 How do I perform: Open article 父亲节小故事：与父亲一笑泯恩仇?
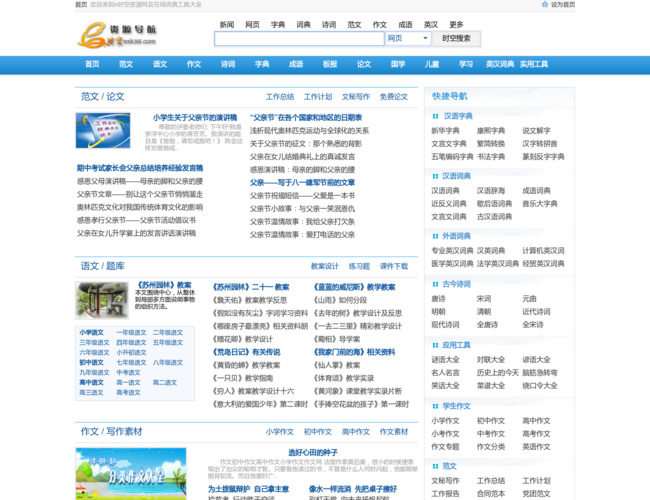point(302,209)
